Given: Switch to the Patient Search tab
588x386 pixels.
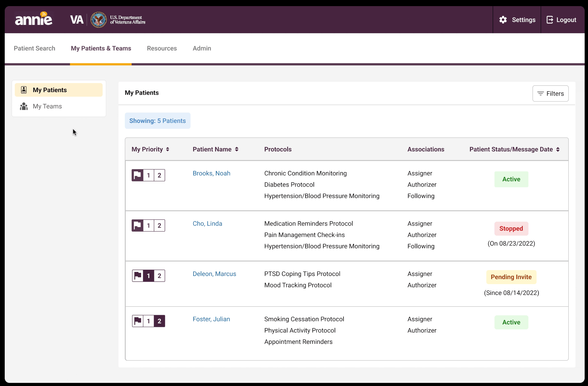Looking at the screenshot, I should tap(34, 48).
